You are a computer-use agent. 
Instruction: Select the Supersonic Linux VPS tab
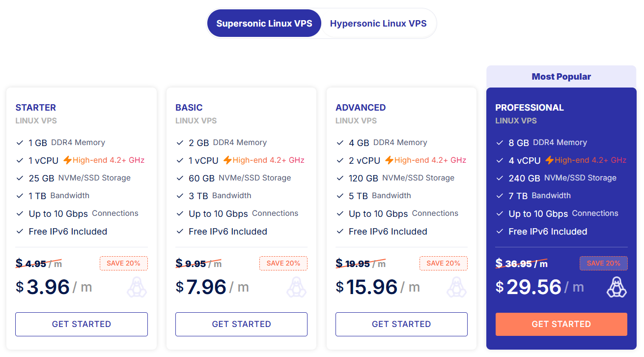(264, 24)
